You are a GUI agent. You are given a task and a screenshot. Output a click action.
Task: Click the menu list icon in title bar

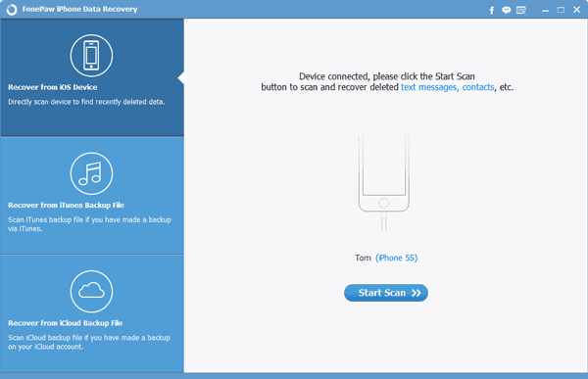[521, 10]
